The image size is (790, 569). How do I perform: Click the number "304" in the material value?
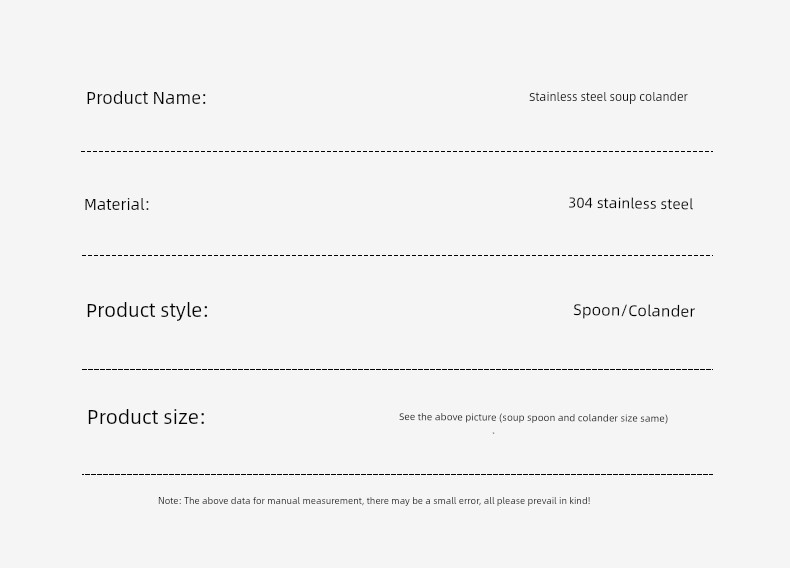pyautogui.click(x=580, y=203)
